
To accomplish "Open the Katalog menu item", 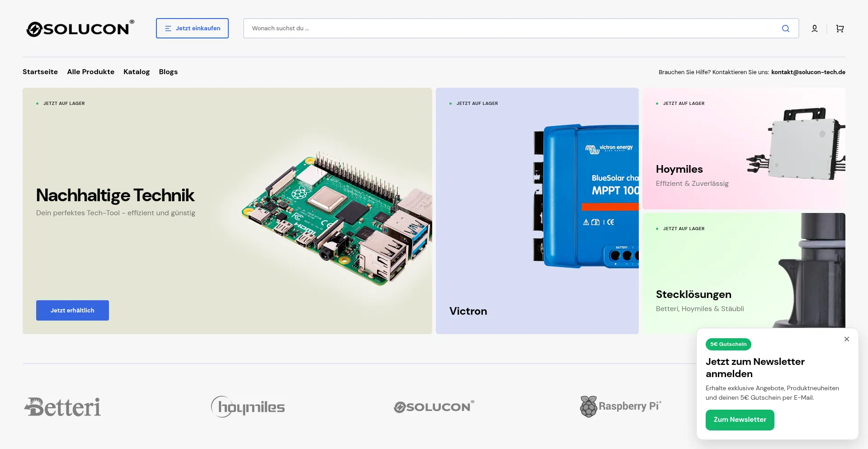I will [x=137, y=72].
